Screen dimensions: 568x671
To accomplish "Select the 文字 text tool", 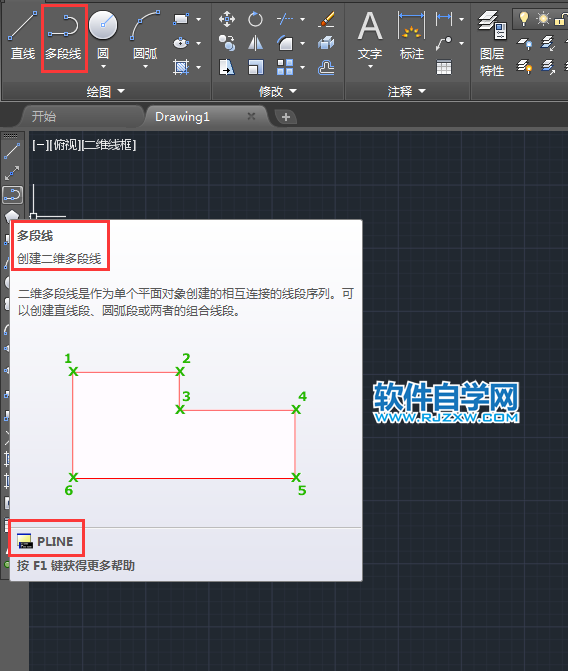I will coord(370,36).
